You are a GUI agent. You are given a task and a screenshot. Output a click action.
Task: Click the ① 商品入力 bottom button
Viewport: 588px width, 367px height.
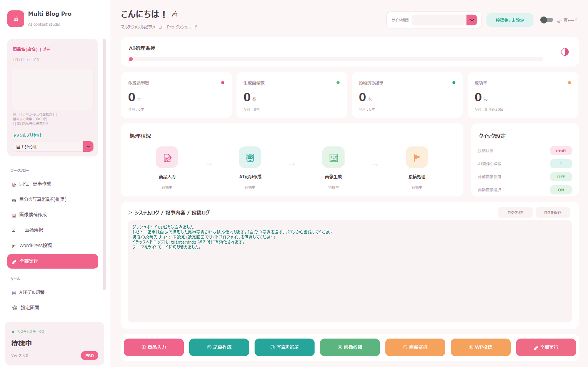154,347
